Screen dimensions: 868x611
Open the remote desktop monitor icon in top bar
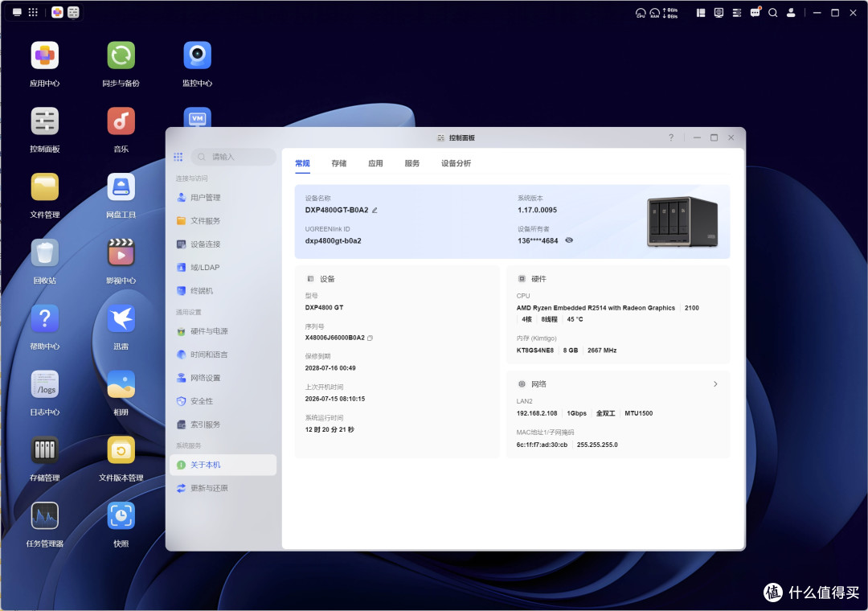click(719, 13)
